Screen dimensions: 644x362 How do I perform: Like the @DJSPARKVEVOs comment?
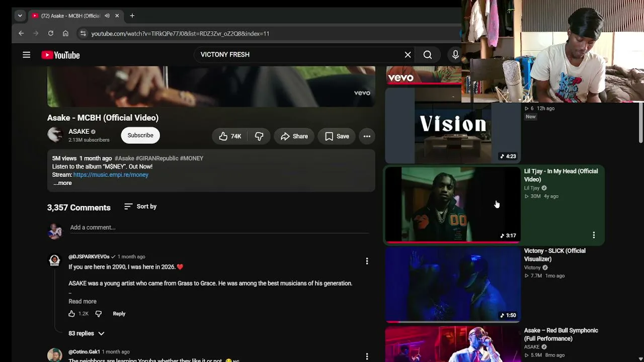[x=71, y=314]
